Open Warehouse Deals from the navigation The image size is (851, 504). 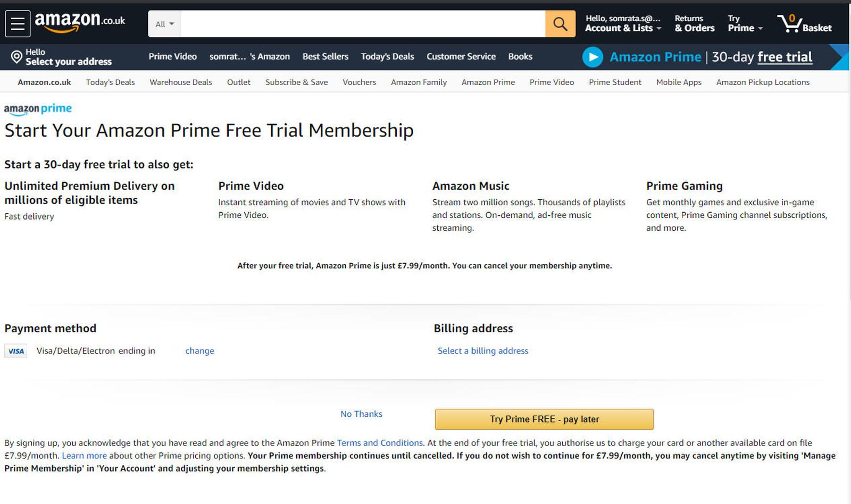180,82
